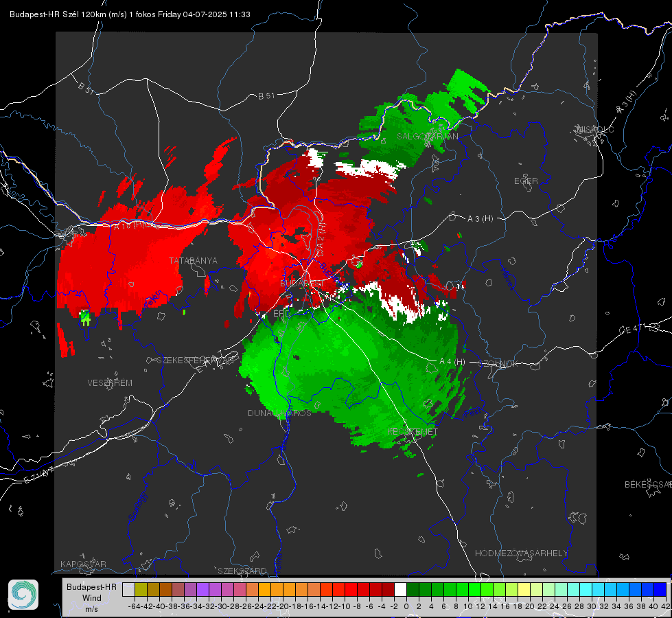Viewport: 672px width, 618px height.
Task: Click the 20 legend value
Action: tap(530, 606)
